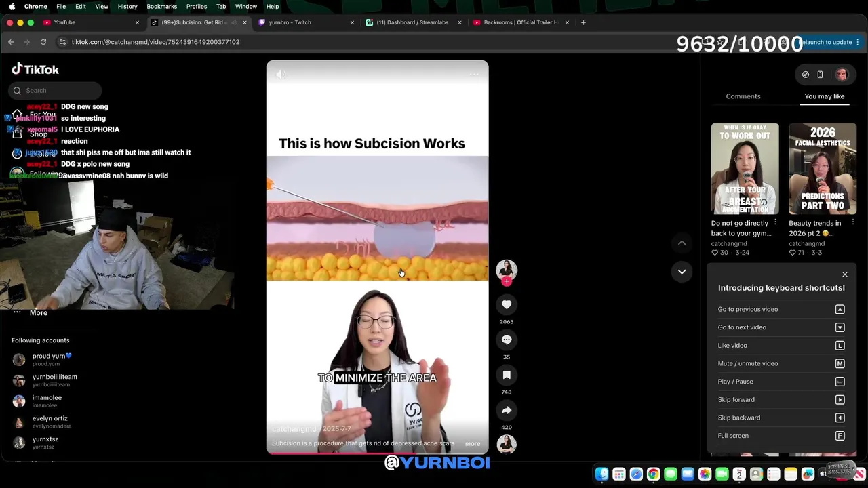868x488 pixels.
Task: Click the 'Mute / unmute video' shortcut row
Action: pos(781,363)
